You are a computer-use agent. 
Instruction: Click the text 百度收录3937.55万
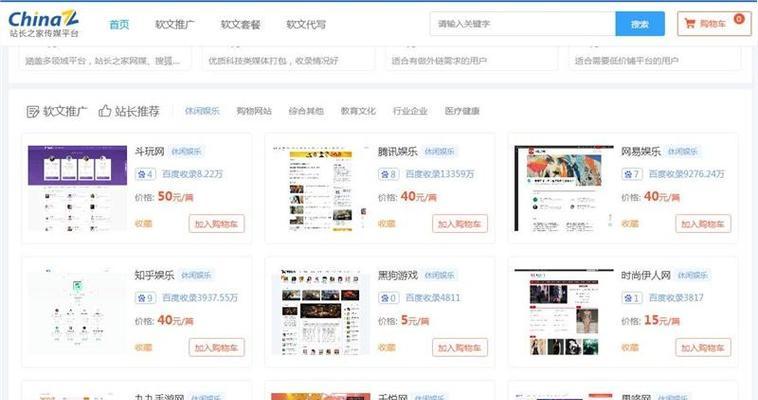point(200,298)
